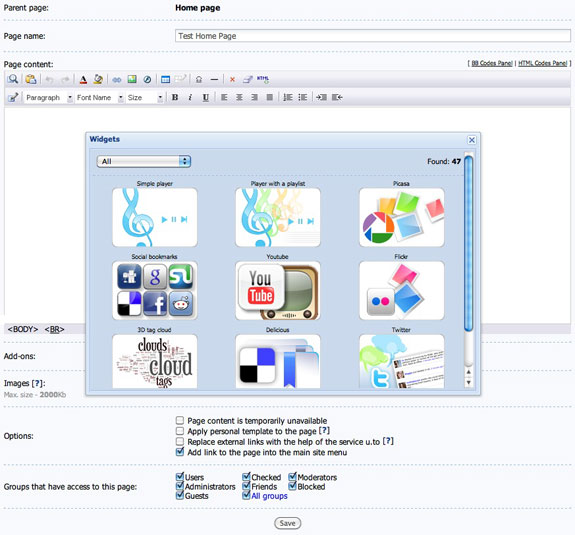Click the paste clipboard icon
The width and height of the screenshot is (575, 535).
pyautogui.click(x=31, y=79)
